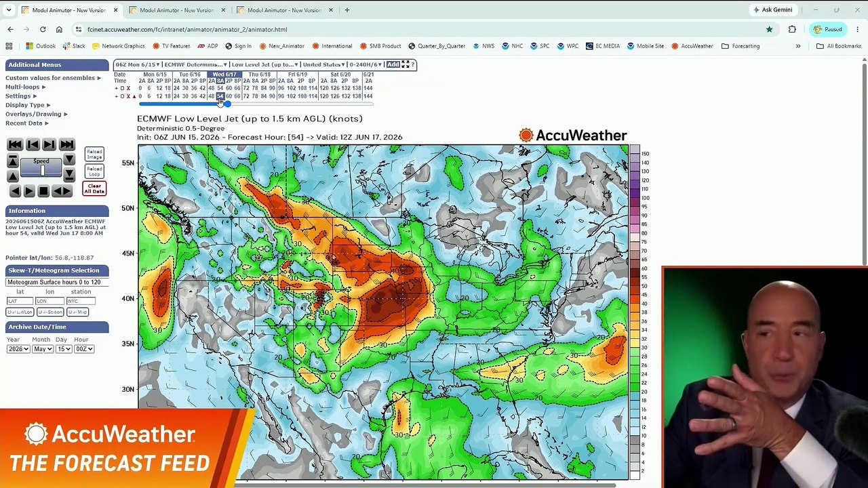The image size is (868, 488).
Task: Expand Custom values for ensembles menu
Action: [x=53, y=78]
